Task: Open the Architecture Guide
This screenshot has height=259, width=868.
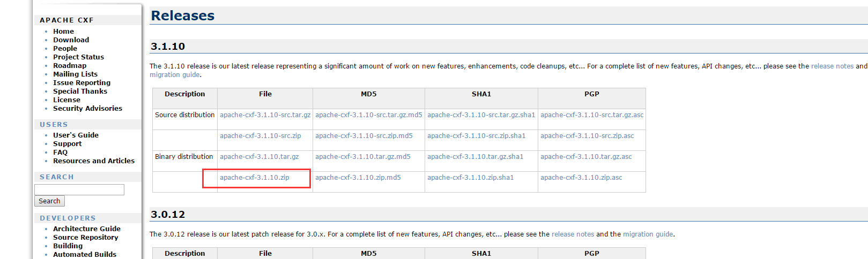Action: click(x=87, y=229)
